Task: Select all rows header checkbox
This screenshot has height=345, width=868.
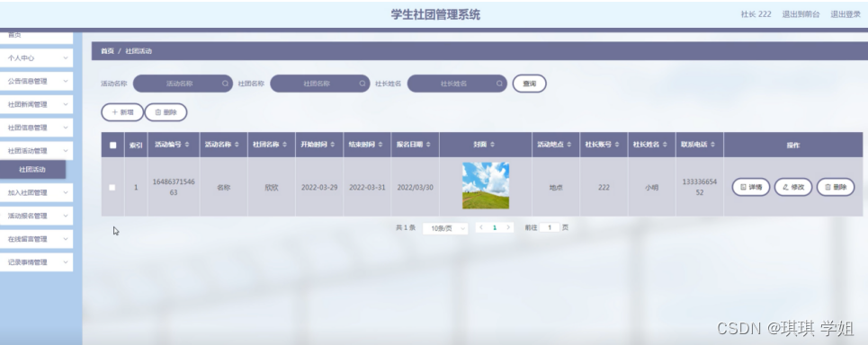Action: [113, 145]
